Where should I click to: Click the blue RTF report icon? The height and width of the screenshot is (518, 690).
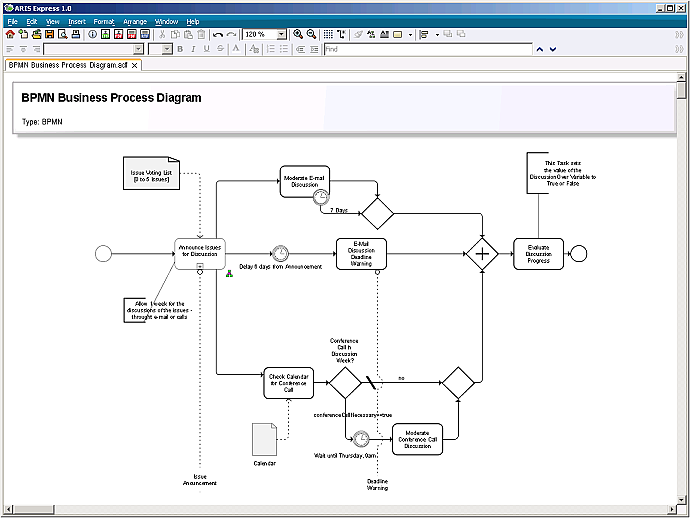(145, 34)
